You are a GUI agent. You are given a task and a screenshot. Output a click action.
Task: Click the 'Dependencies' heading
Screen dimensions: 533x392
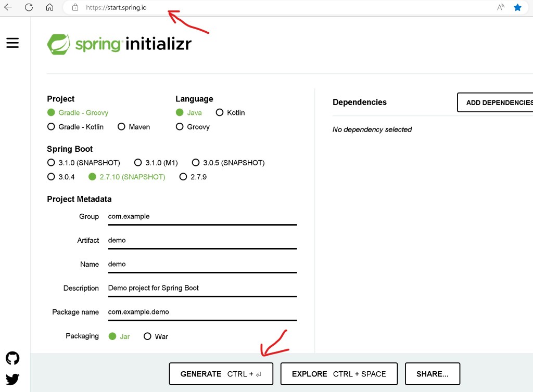pyautogui.click(x=359, y=102)
